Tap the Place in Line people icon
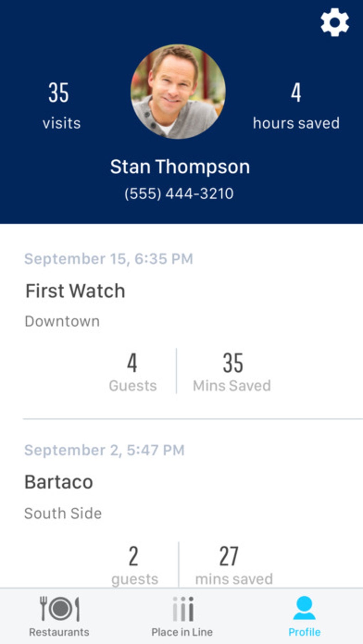The width and height of the screenshot is (363, 644). click(x=183, y=608)
